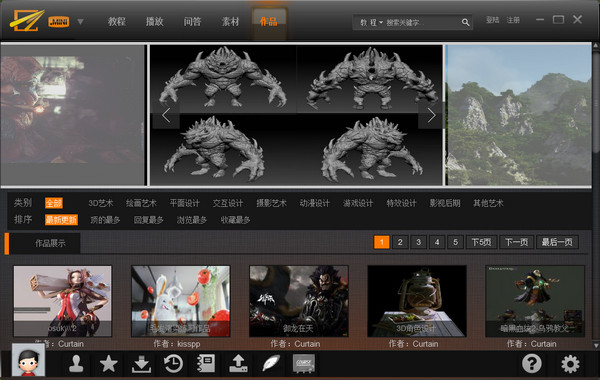Filter by 其他艺术 category
Viewport: 600px width, 380px height.
488,203
